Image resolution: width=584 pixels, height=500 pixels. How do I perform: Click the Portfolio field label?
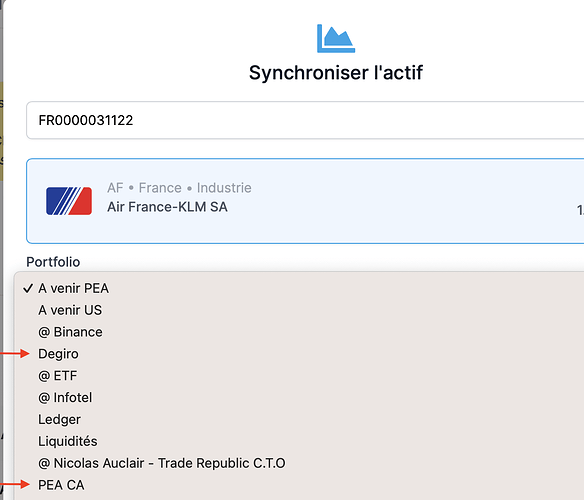(x=53, y=262)
